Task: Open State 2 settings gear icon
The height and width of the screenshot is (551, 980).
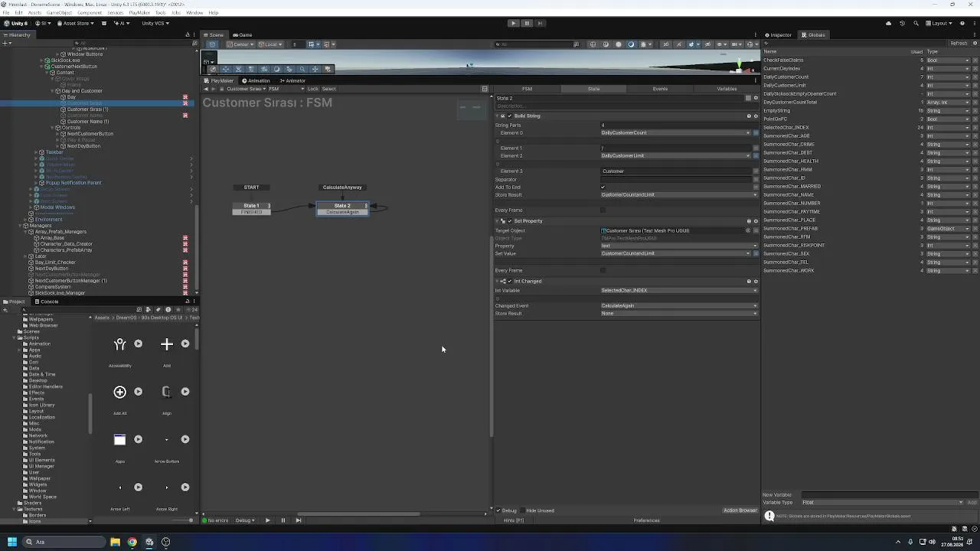Action: 756,98
